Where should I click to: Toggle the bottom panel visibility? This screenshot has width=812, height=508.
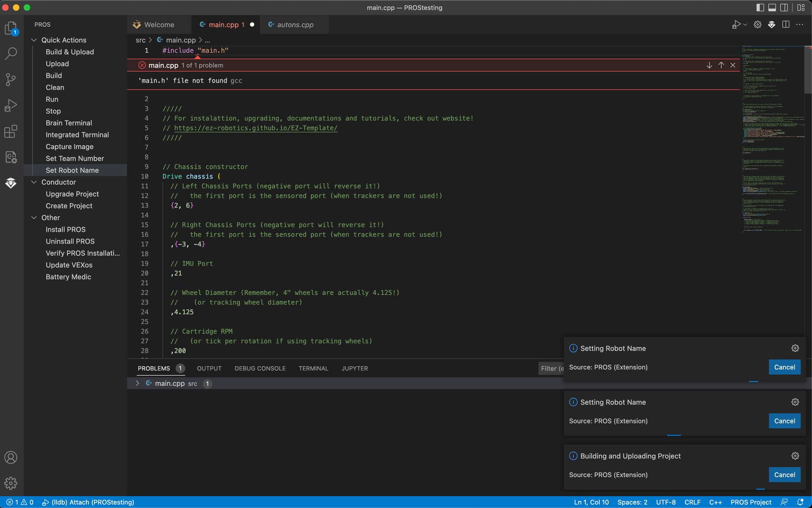772,8
